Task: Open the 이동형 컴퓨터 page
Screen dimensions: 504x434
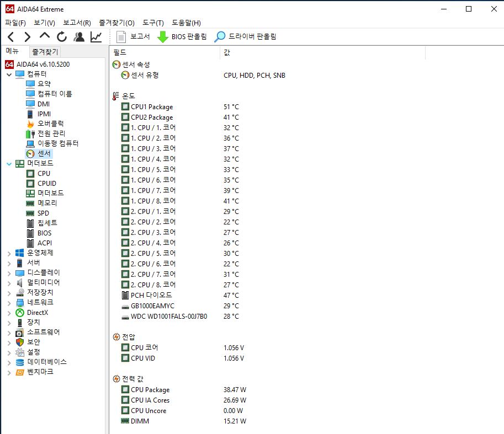Action: click(52, 143)
